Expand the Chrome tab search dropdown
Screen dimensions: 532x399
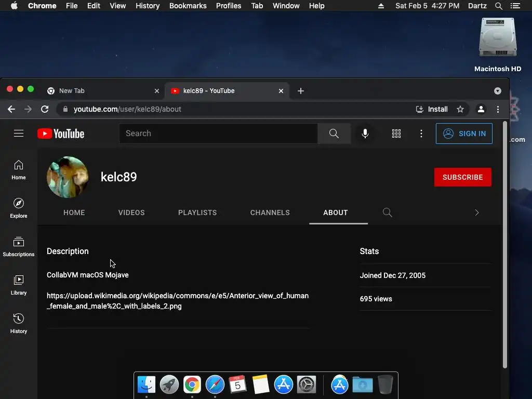pyautogui.click(x=497, y=90)
